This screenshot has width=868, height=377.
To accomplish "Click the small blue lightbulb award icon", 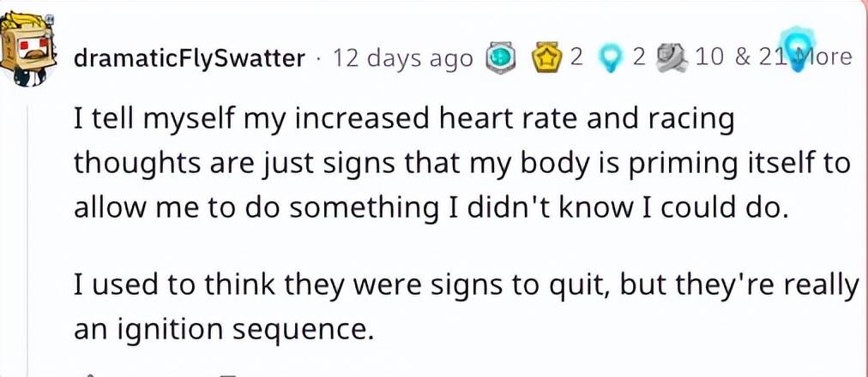I will 610,58.
